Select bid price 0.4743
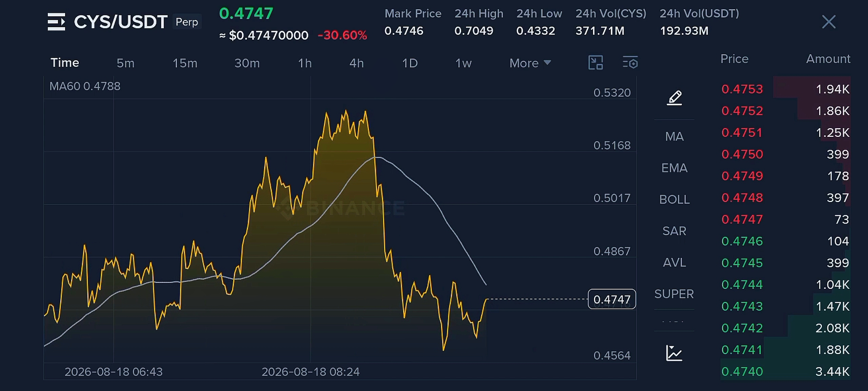 (742, 306)
